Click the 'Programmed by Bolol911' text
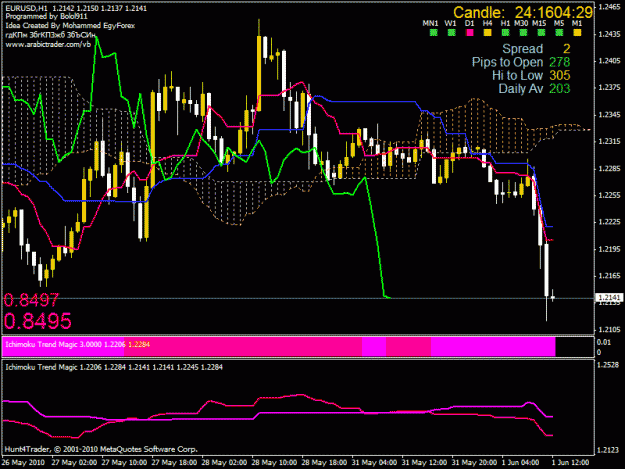Viewport: 625px width, 469px height. (x=46, y=17)
